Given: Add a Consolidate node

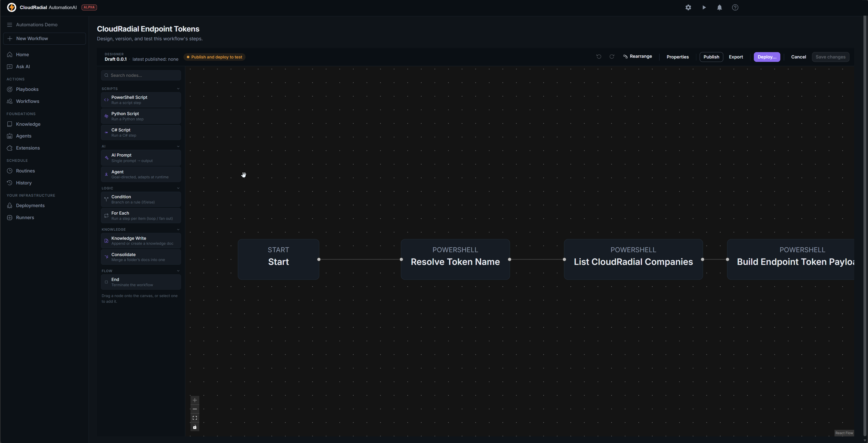Looking at the screenshot, I should (x=141, y=257).
